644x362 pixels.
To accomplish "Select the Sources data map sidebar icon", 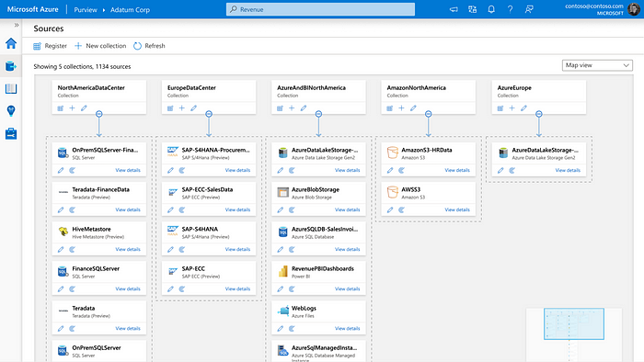I will point(11,66).
